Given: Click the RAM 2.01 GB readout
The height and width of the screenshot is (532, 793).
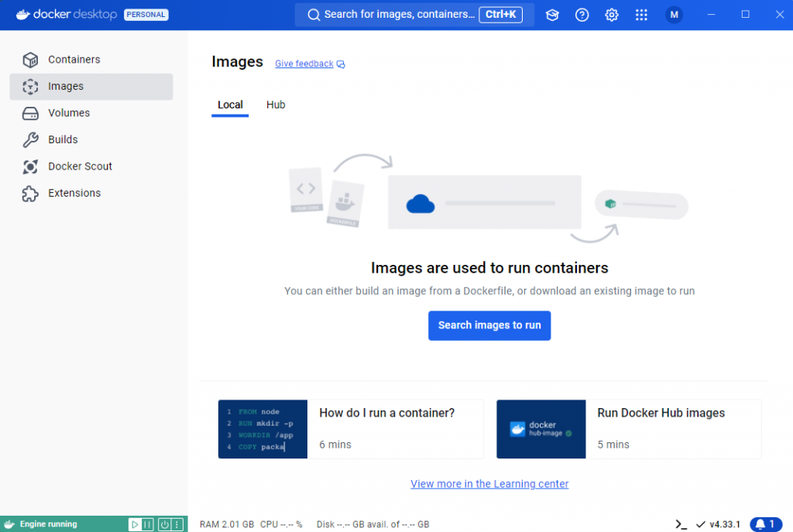Looking at the screenshot, I should (x=227, y=524).
